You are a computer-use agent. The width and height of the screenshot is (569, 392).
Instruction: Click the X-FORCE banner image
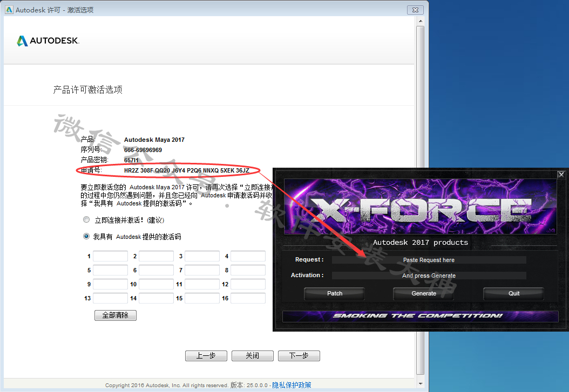point(420,207)
